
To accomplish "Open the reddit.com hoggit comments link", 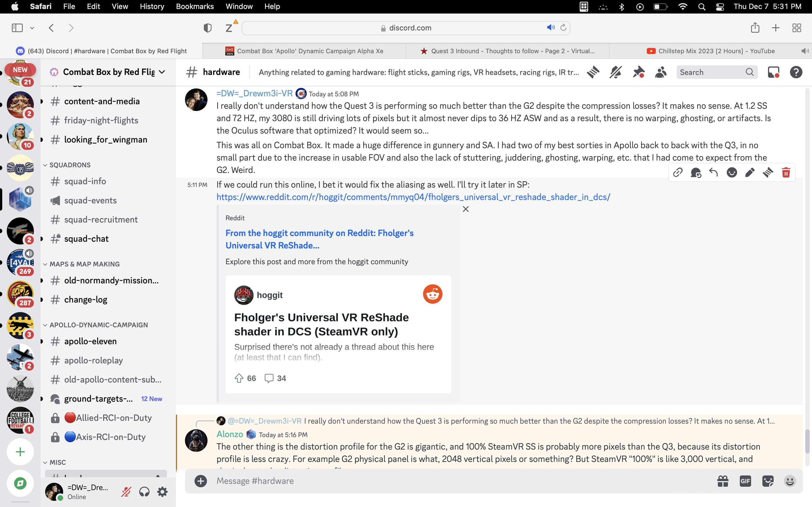I will 413,197.
